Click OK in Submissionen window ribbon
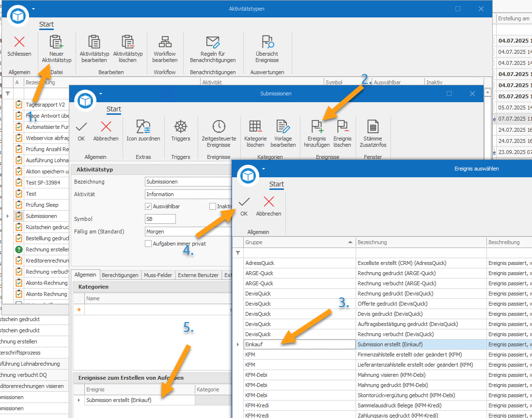 pos(81,131)
